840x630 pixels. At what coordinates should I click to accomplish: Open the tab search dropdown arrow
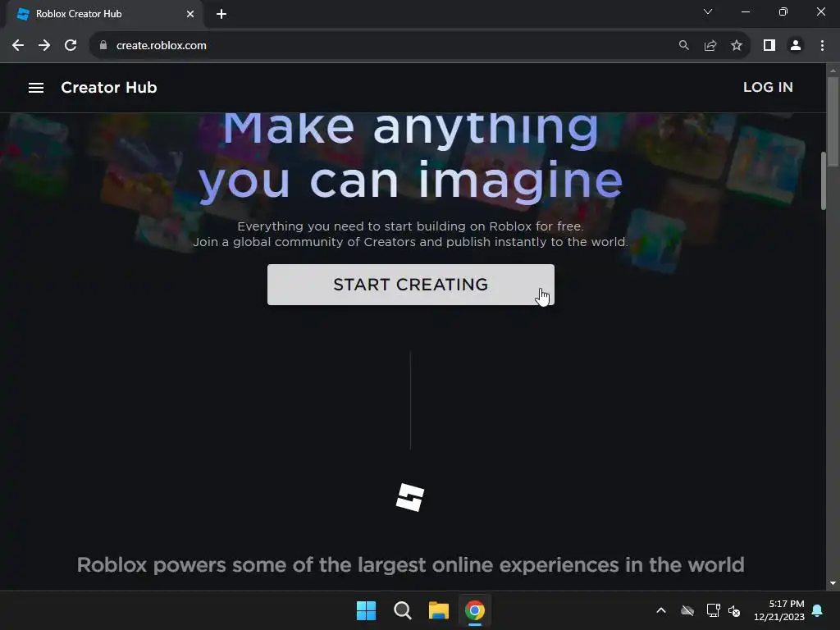click(708, 11)
